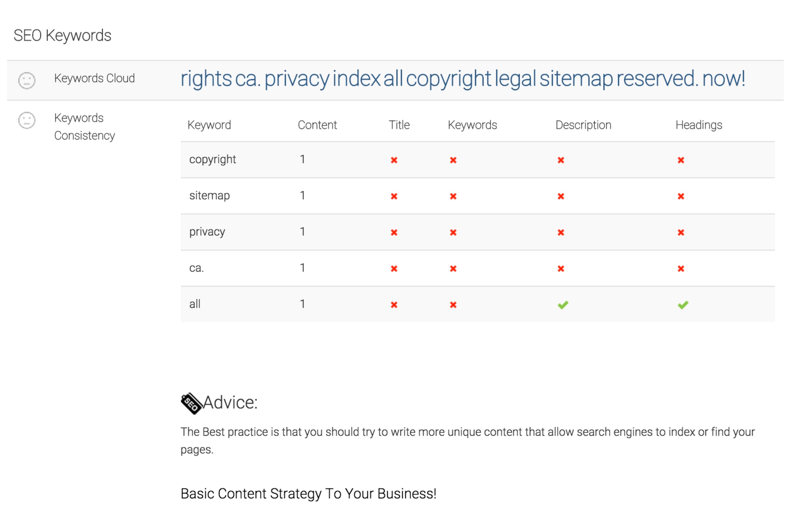The height and width of the screenshot is (532, 790).
Task: Click the 'Basic Content Strategy To Your Business!' text
Action: tap(308, 494)
